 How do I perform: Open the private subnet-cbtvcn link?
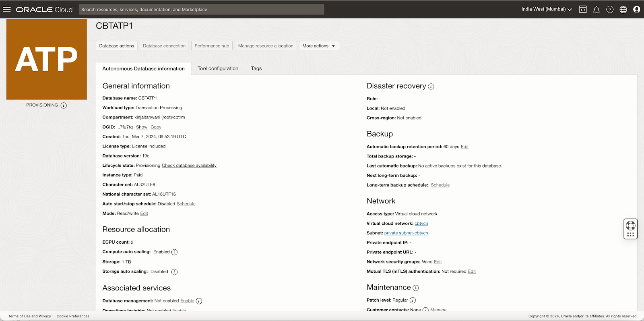coord(406,233)
